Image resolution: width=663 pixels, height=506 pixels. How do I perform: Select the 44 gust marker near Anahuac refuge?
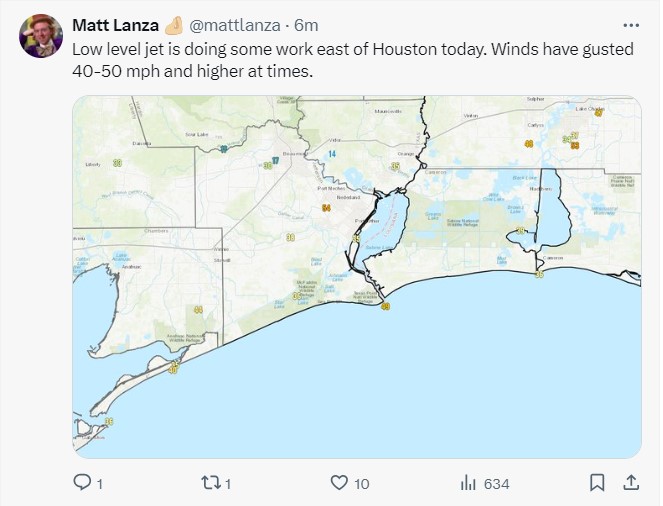(x=198, y=309)
